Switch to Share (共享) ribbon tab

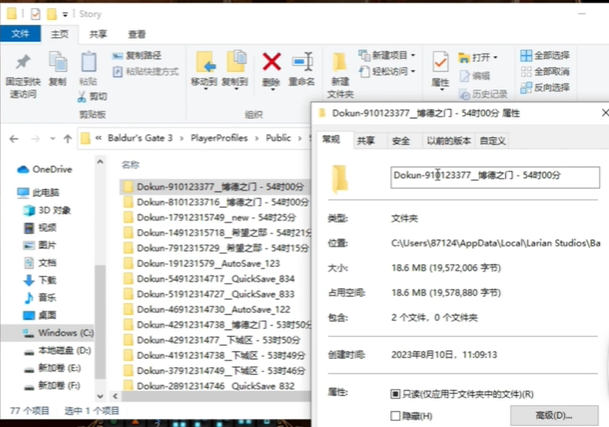point(98,34)
